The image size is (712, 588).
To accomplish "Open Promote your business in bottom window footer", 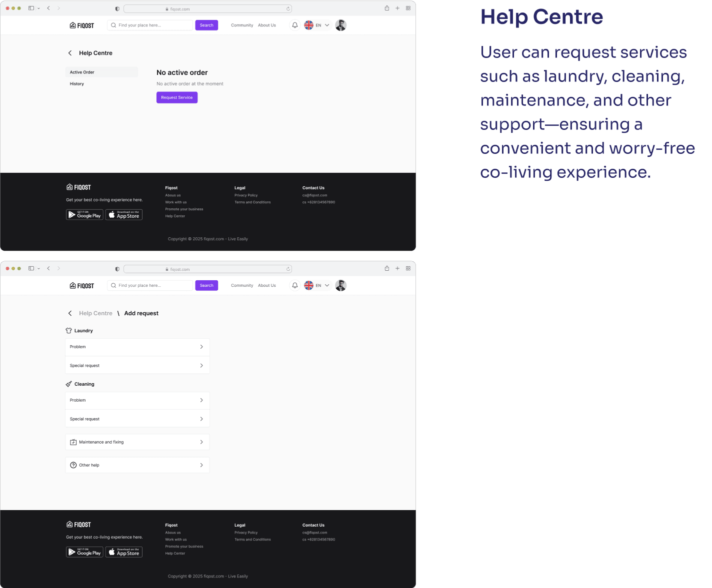I will (x=184, y=547).
